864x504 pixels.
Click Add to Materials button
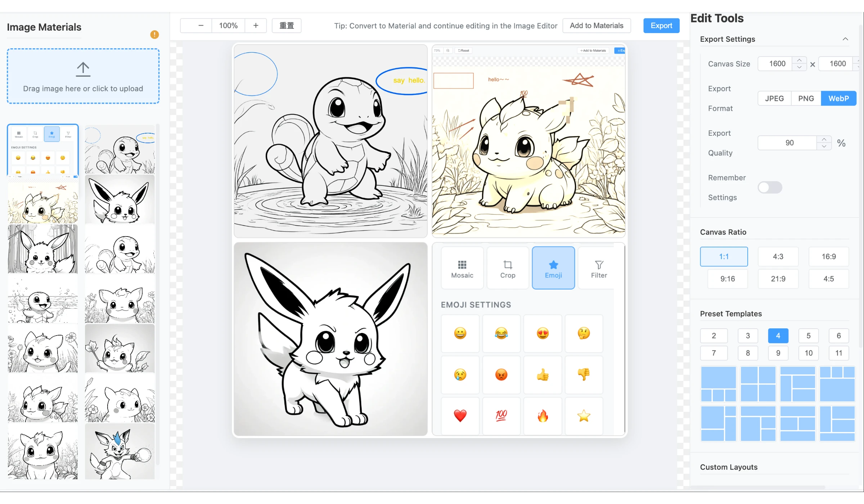(x=597, y=26)
